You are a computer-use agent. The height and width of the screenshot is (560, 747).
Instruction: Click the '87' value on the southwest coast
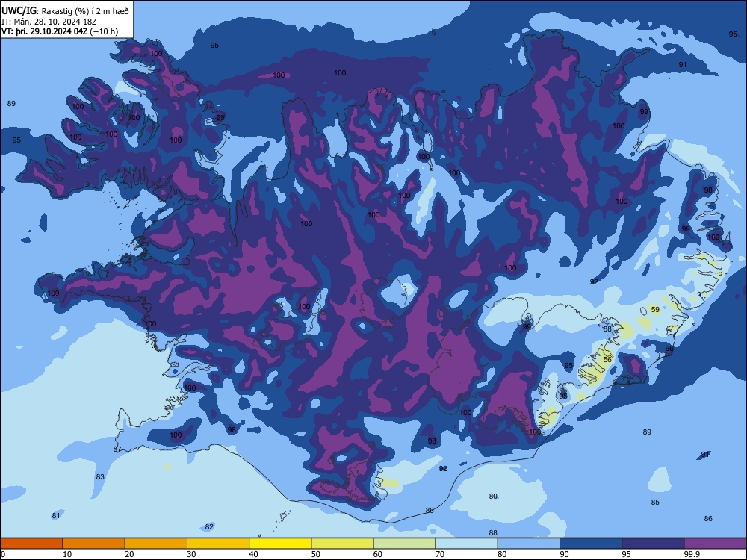pos(117,449)
